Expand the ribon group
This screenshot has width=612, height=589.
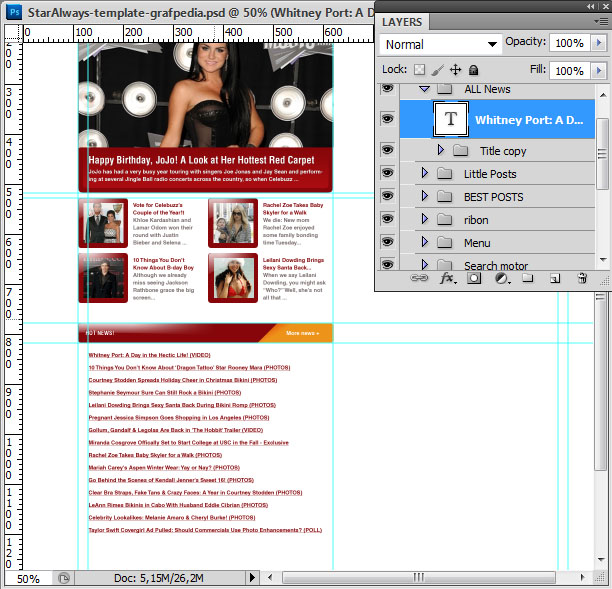pos(425,219)
